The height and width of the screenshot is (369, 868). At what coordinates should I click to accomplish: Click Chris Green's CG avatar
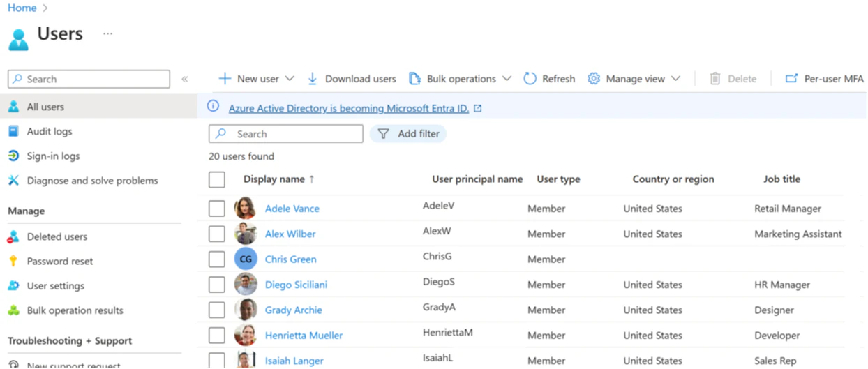(x=246, y=259)
